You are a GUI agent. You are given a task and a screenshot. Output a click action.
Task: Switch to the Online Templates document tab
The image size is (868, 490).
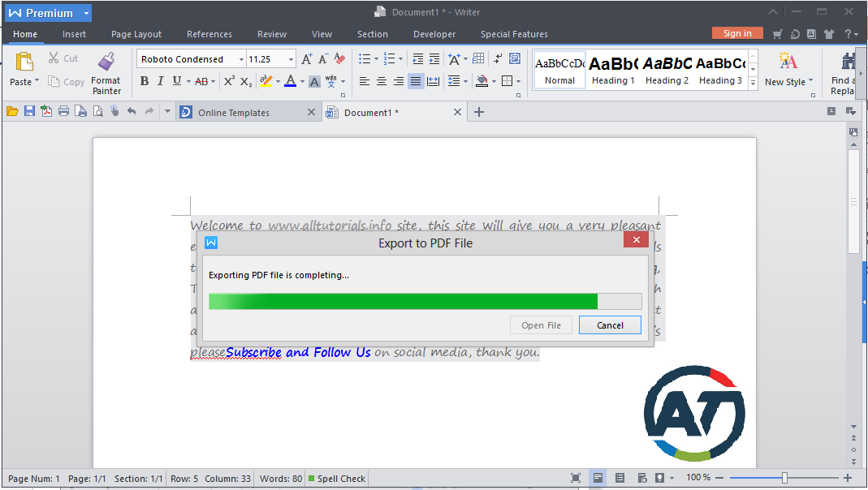point(248,112)
